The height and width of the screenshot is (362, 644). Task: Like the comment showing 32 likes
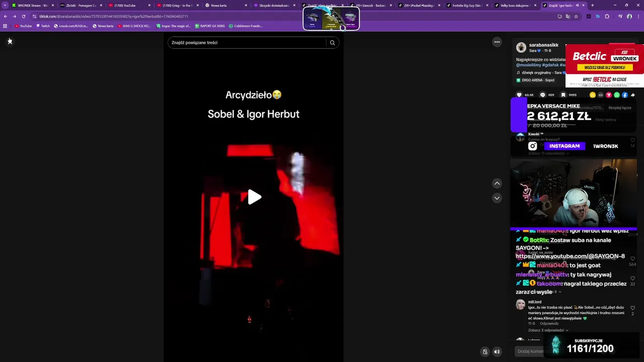click(632, 279)
